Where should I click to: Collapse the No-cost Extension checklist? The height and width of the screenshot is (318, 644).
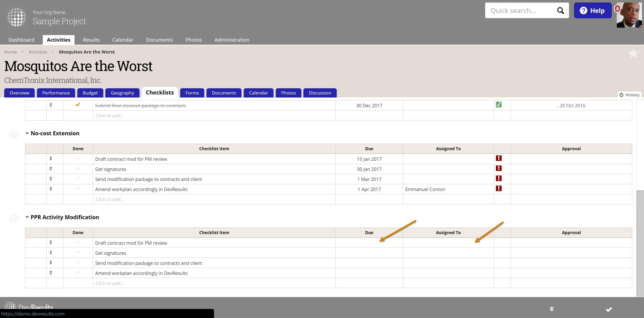[x=27, y=133]
